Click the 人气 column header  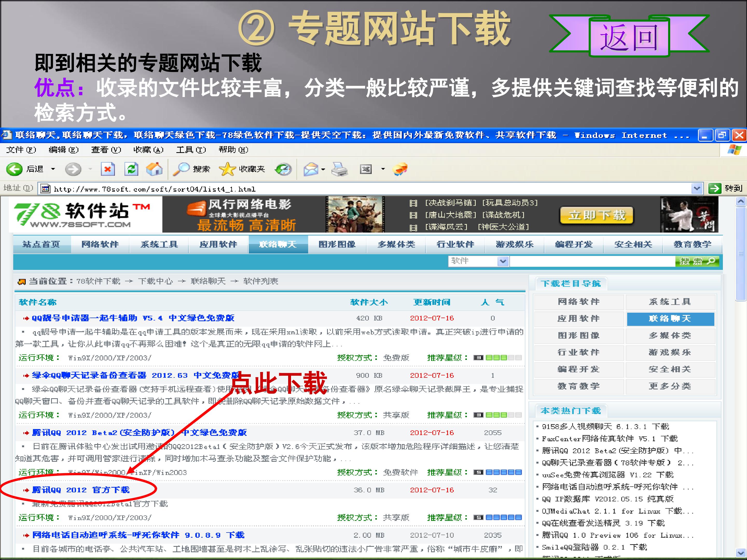coord(492,302)
